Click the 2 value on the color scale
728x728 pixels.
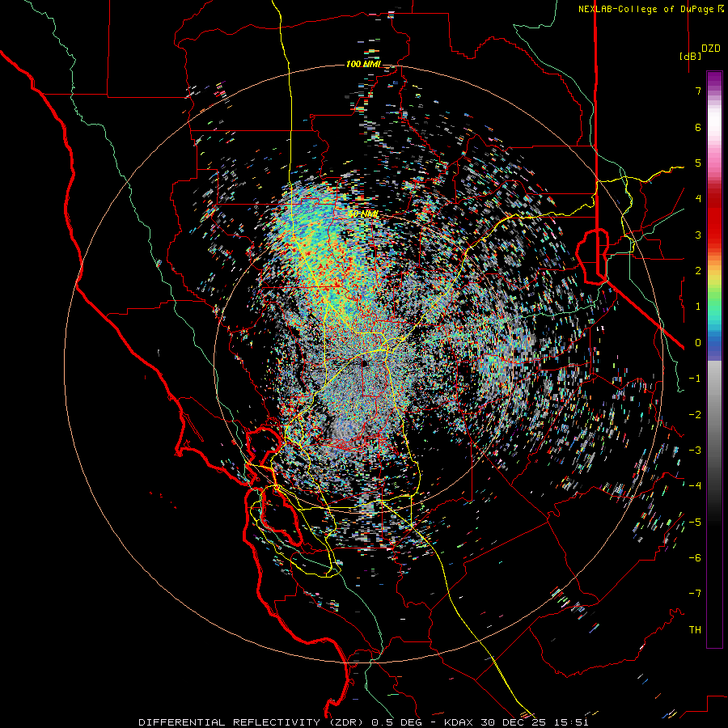click(698, 271)
